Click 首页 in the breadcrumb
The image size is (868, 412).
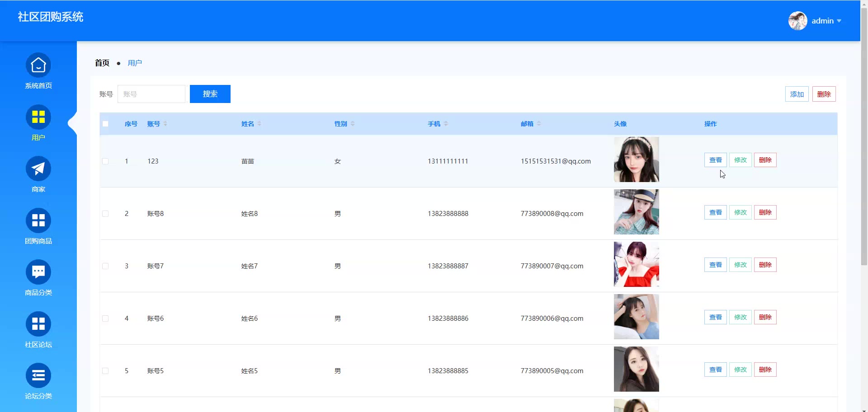pos(102,63)
